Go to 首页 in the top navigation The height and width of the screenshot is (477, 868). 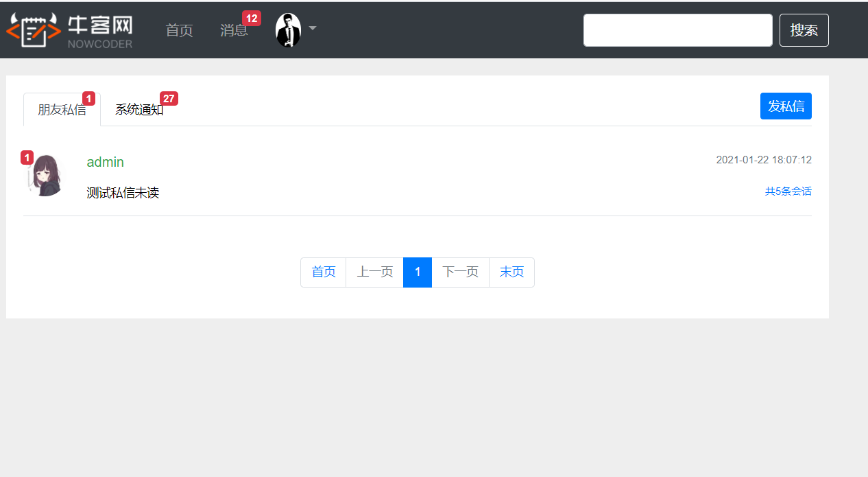click(180, 30)
